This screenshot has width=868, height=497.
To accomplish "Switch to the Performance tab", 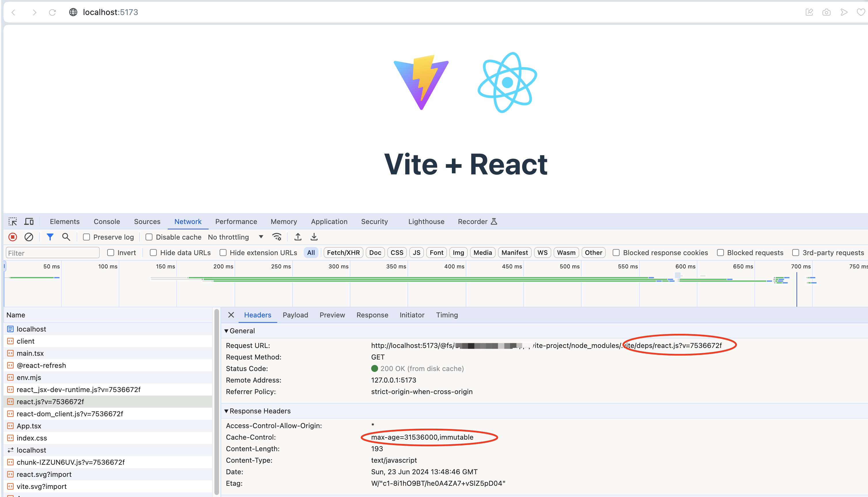I will click(x=236, y=221).
